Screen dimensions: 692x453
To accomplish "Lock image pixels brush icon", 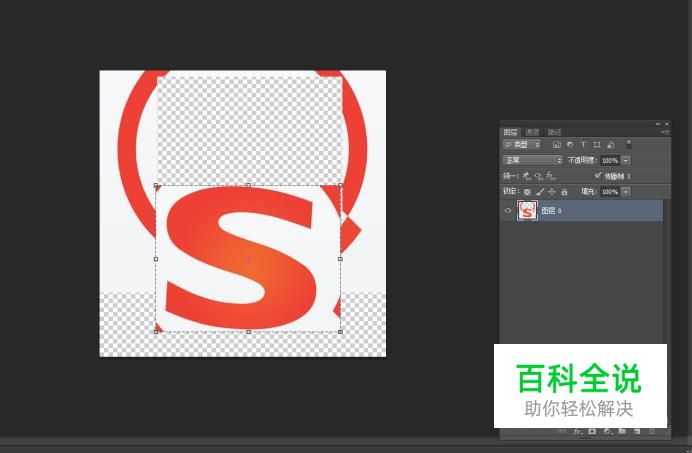I will (540, 192).
